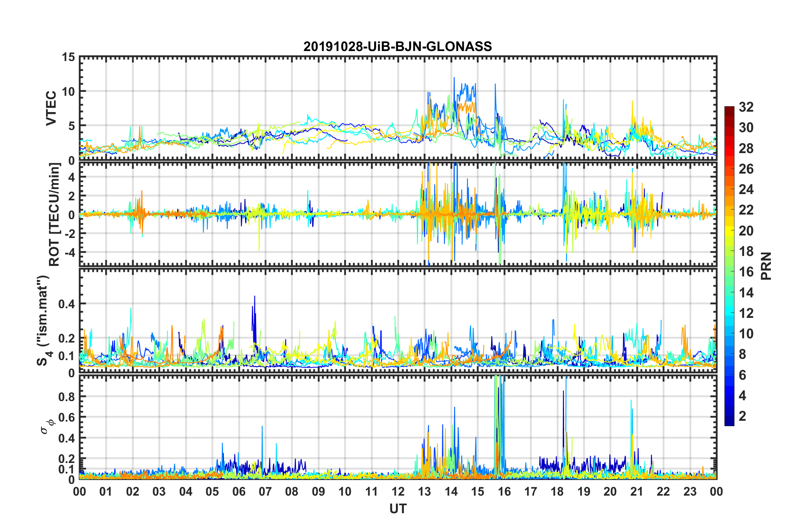796x532 pixels.
Task: Click the 8 tick on the PRN colorbar
Action: click(x=742, y=354)
